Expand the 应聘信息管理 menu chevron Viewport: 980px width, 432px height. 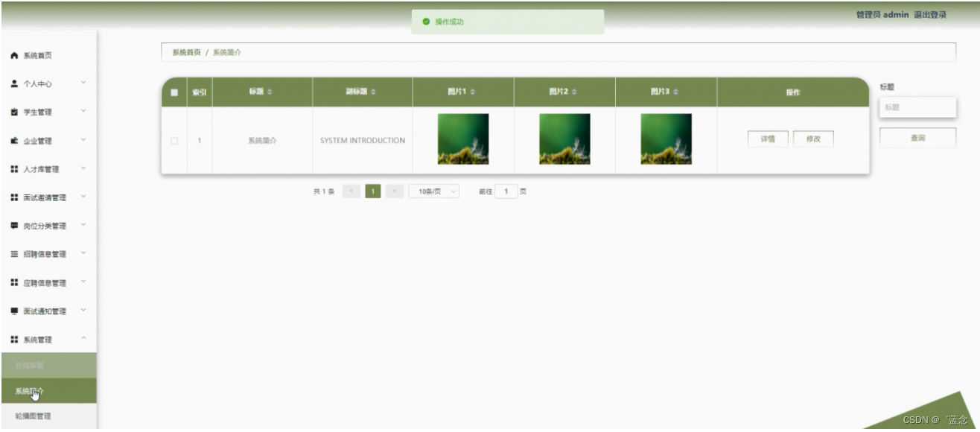83,282
